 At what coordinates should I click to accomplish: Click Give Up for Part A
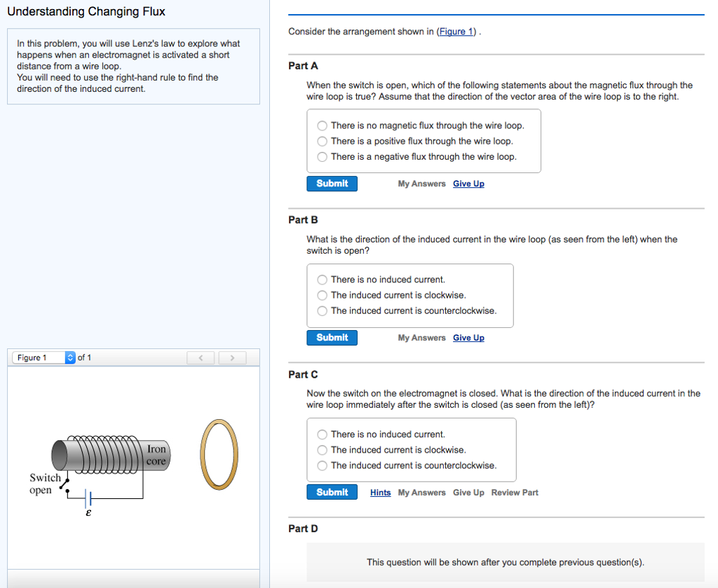[468, 184]
